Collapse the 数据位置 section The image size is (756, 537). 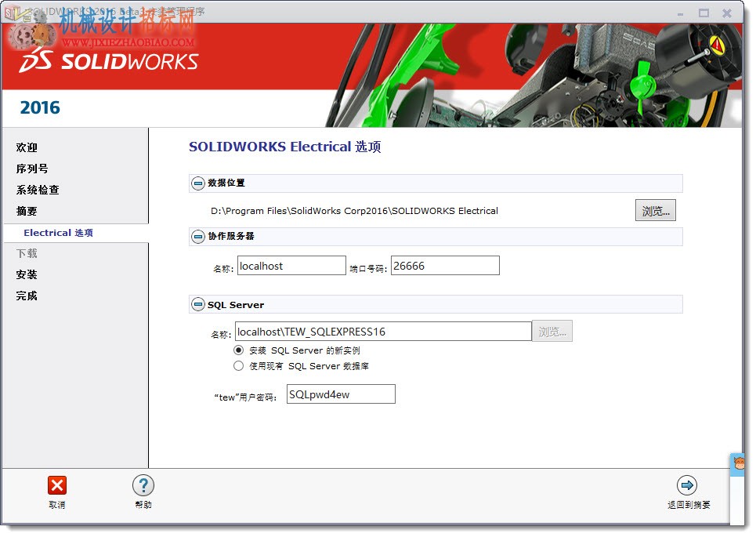pos(197,183)
